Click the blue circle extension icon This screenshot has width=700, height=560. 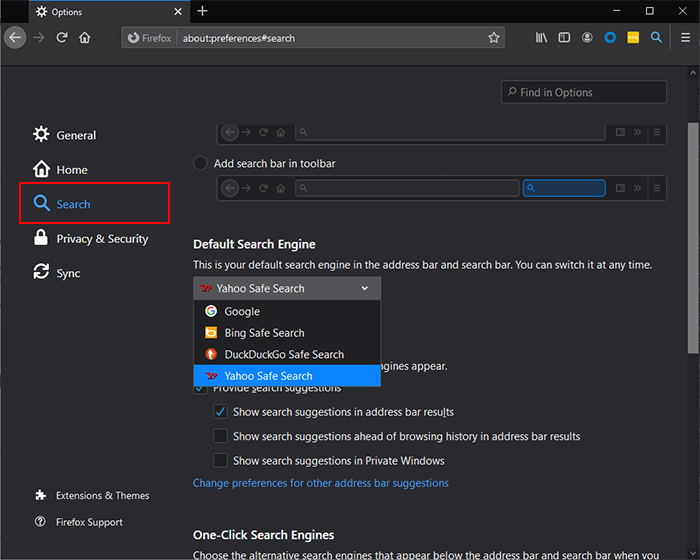[x=610, y=38]
